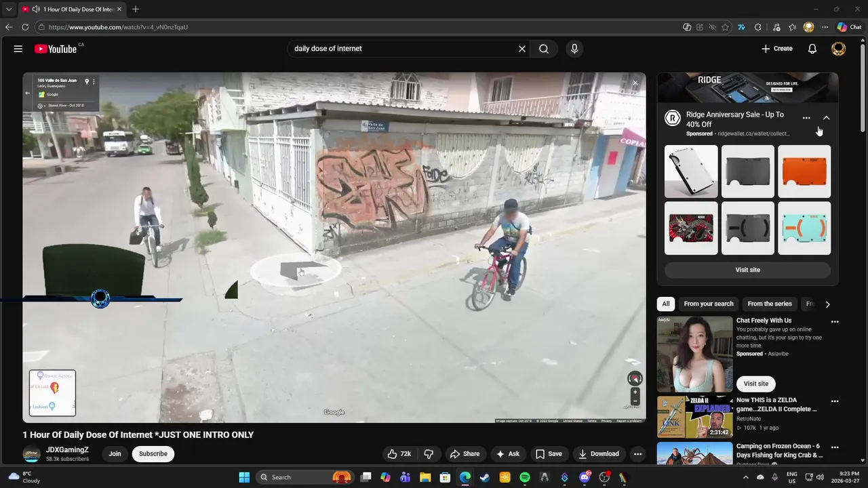Open File Explorer from taskbar
The width and height of the screenshot is (868, 488).
425,477
